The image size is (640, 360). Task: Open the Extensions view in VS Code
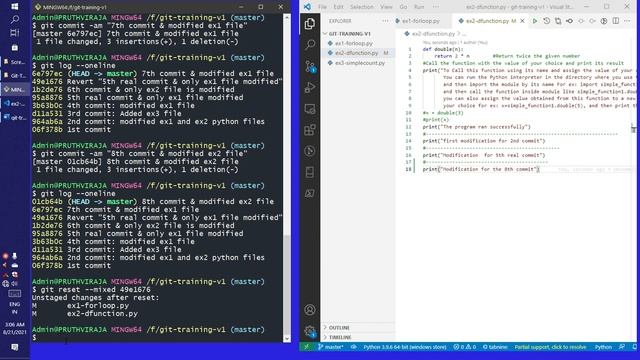tap(310, 130)
